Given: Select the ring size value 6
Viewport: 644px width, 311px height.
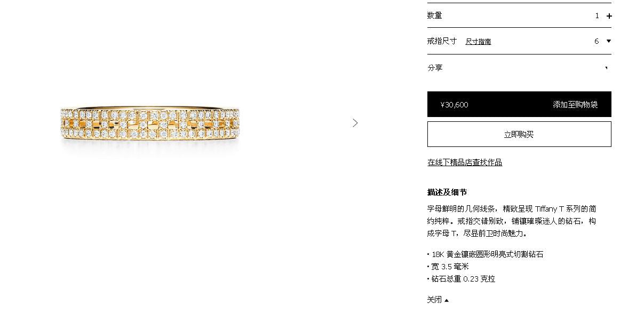Looking at the screenshot, I should 597,41.
